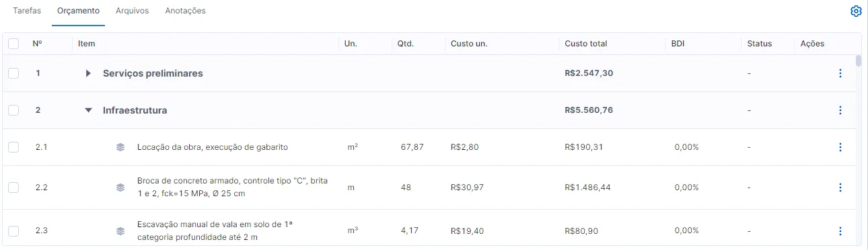
Task: Click the Custo total column header
Action: click(586, 44)
